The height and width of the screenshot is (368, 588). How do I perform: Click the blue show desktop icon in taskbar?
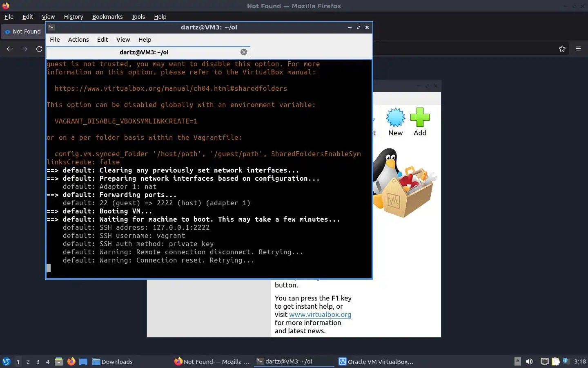click(x=83, y=361)
